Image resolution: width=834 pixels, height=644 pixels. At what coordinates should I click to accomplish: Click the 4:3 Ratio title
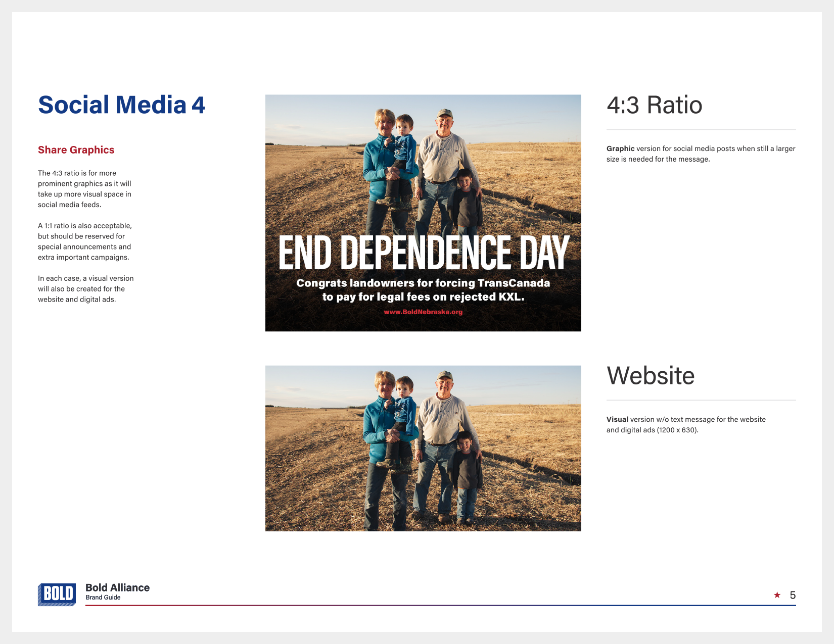tap(655, 105)
